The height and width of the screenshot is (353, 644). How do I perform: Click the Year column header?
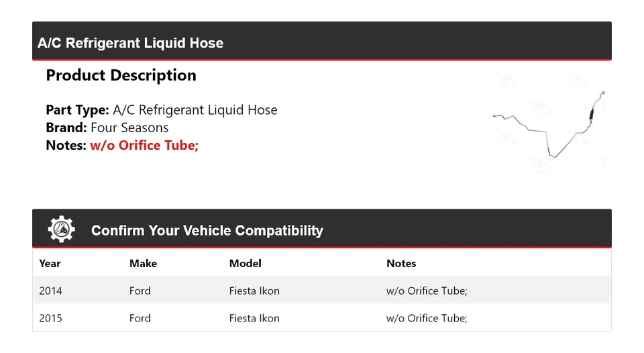coord(50,264)
